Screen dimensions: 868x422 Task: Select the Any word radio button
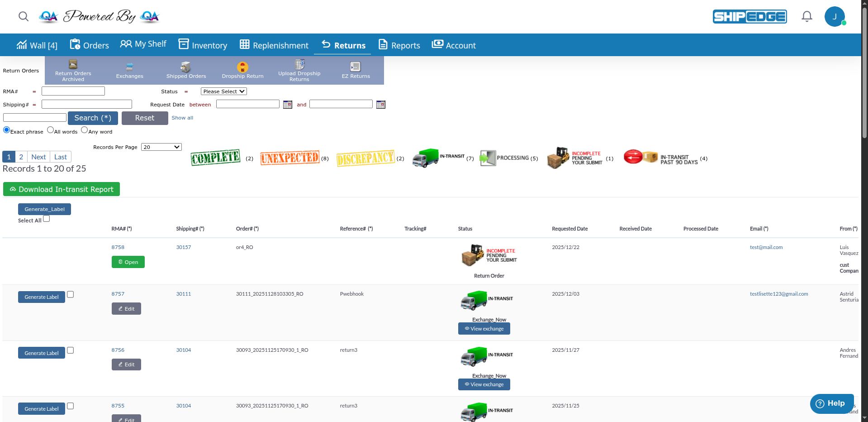tap(84, 129)
